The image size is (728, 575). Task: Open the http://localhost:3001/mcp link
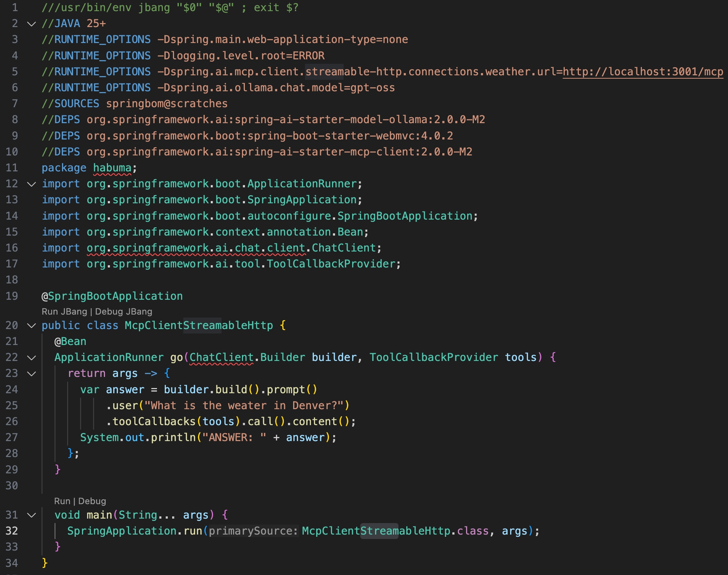[643, 72]
